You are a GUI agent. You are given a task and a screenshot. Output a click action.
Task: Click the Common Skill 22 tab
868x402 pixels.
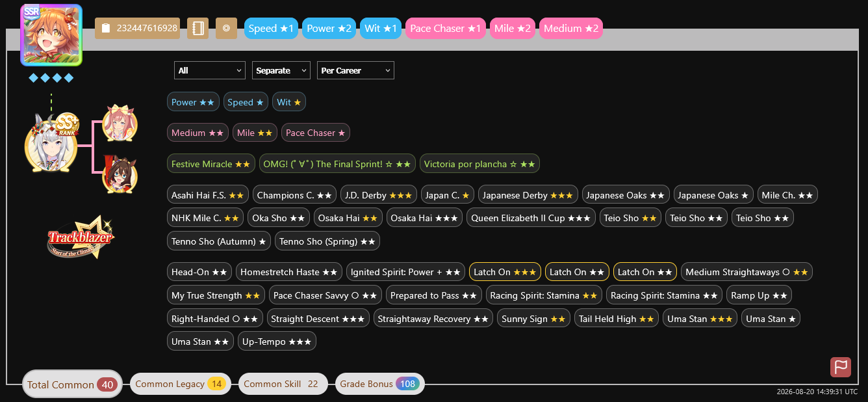283,384
